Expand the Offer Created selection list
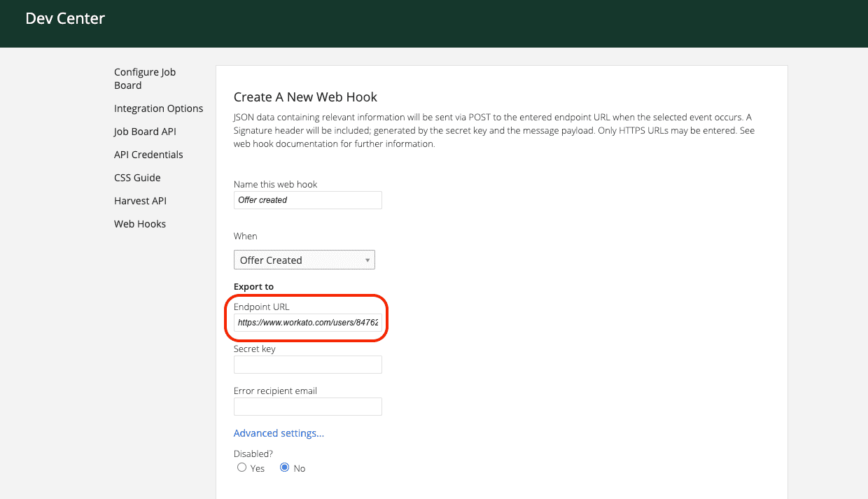The image size is (868, 499). pos(304,259)
